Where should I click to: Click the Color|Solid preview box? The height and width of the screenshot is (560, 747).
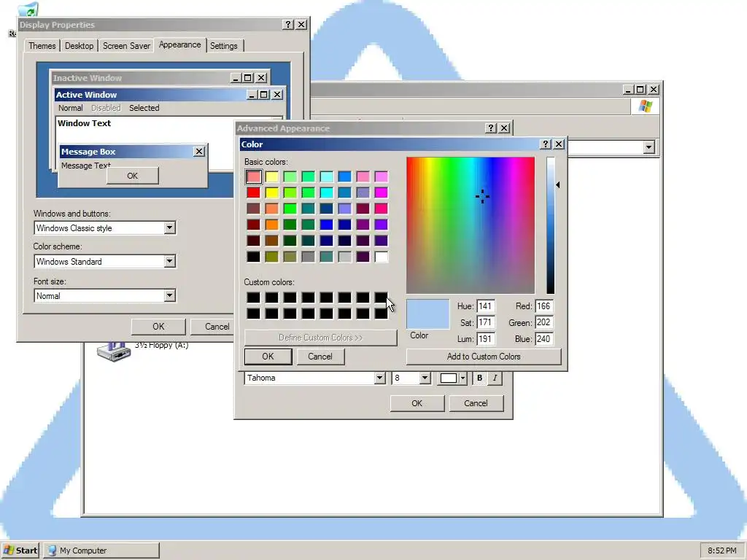click(427, 314)
